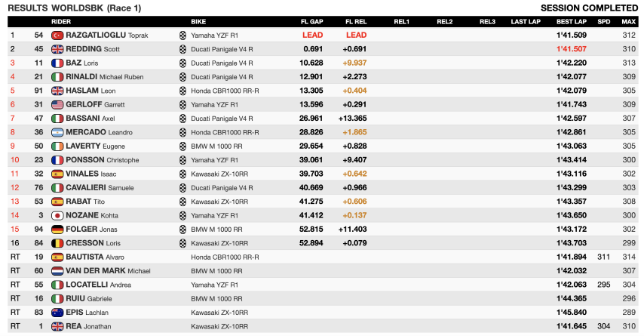Click rider name BAZ Loris
644x336 pixels.
pos(81,63)
